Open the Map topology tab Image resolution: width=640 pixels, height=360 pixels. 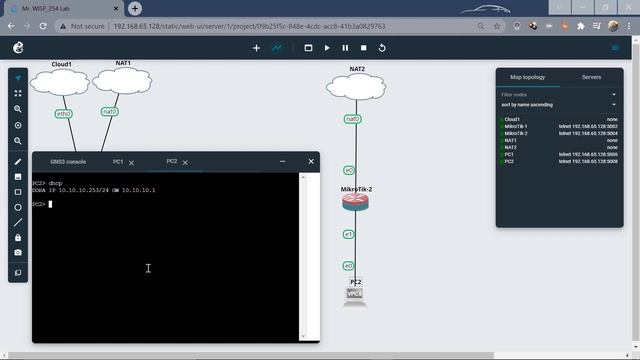pyautogui.click(x=527, y=77)
